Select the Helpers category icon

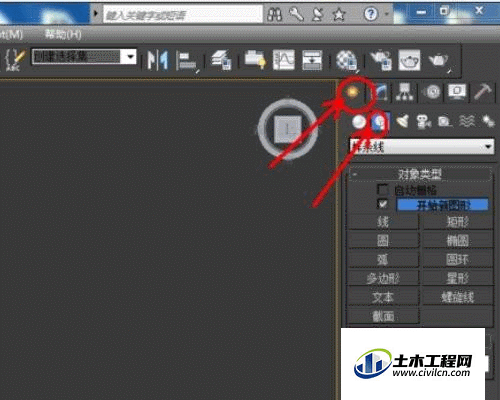pos(444,122)
